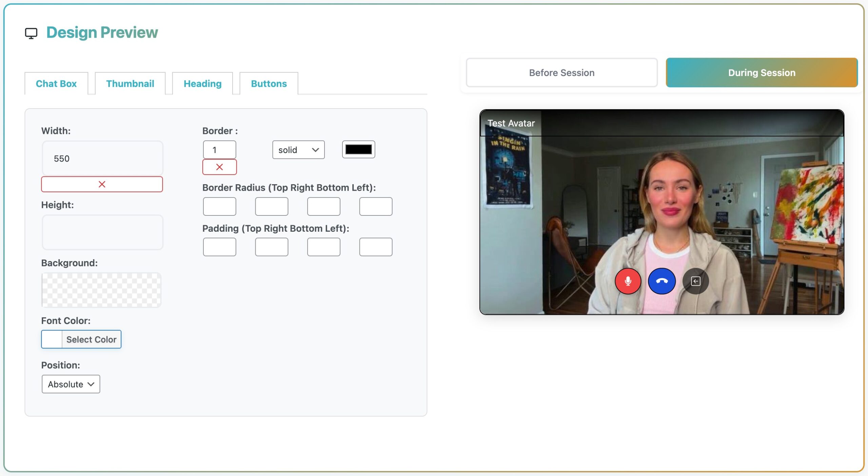Click the red microphone mute button
Screen dimensions: 868x476
628,281
